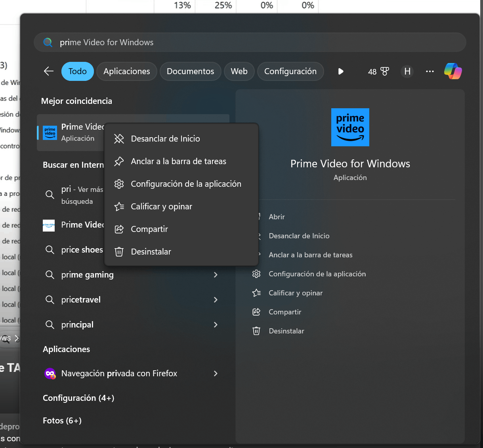Click search icon beside price shoes

click(50, 250)
